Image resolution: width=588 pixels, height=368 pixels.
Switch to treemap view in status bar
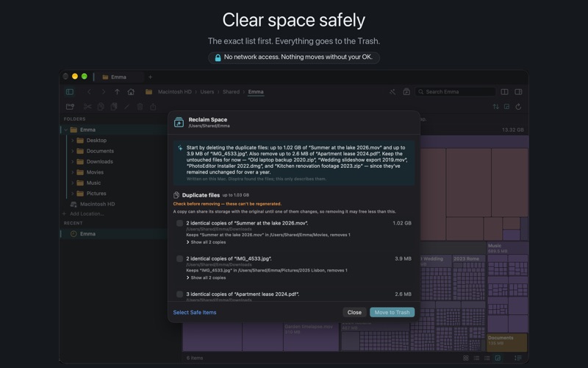coord(498,358)
